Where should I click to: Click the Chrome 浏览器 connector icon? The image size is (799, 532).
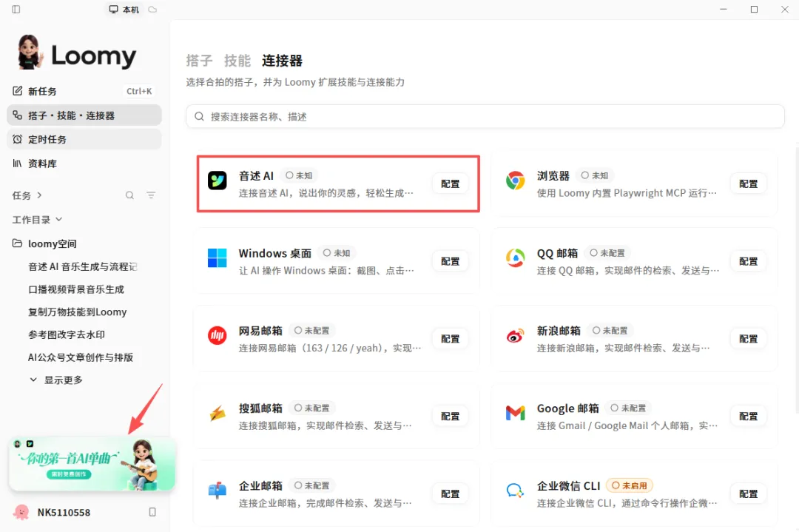point(515,181)
